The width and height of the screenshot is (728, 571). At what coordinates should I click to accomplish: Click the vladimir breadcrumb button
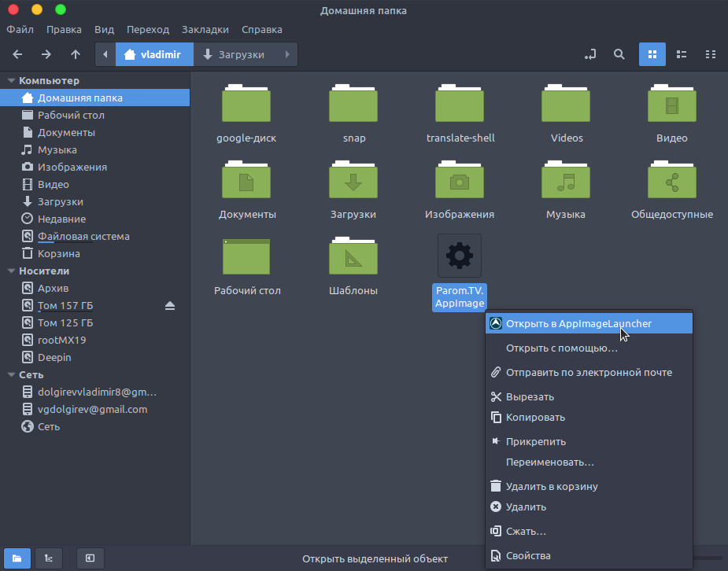pyautogui.click(x=154, y=54)
